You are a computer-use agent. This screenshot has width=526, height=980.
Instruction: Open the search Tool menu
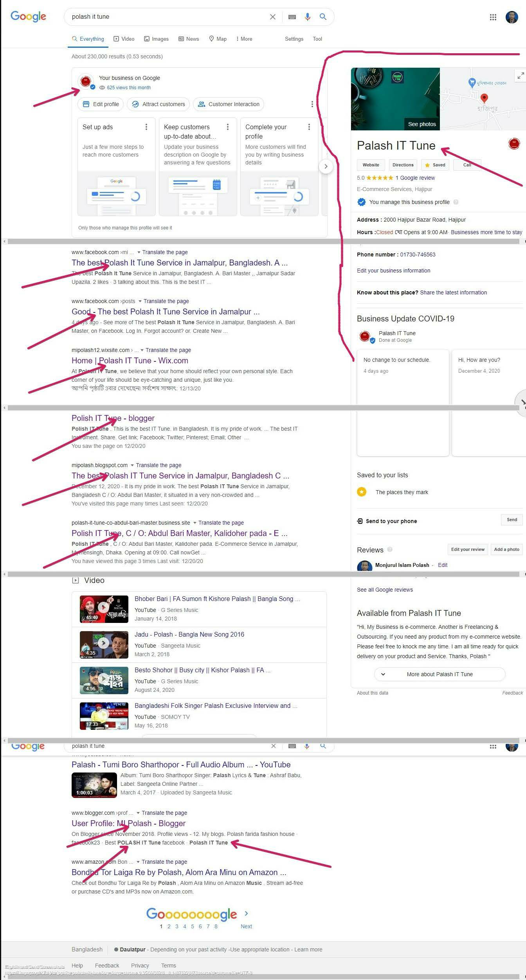pyautogui.click(x=317, y=39)
